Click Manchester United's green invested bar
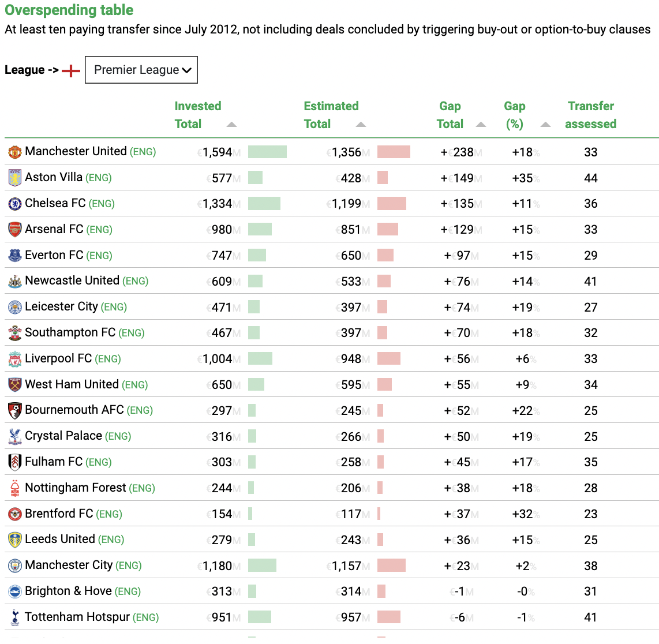Viewport: 659px width, 644px height. coord(267,152)
